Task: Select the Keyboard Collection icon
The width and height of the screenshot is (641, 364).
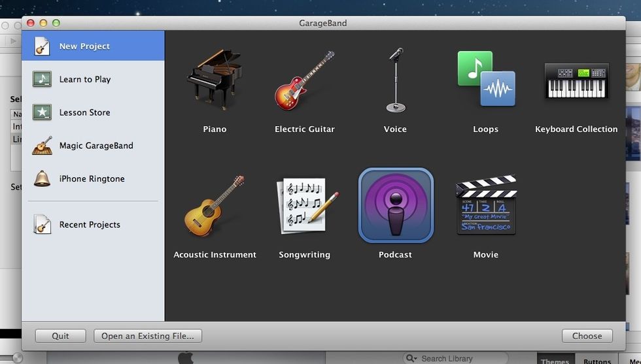Action: 576,81
